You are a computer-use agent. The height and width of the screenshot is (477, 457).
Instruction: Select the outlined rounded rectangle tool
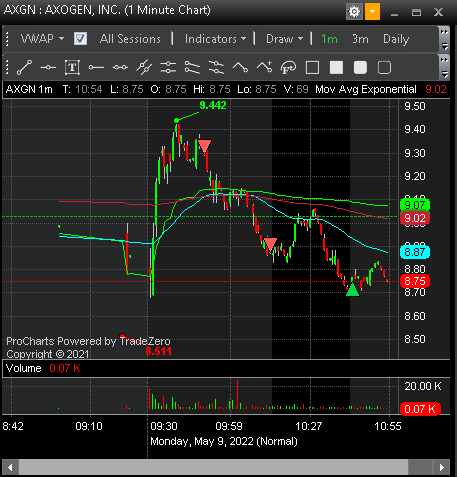click(384, 68)
